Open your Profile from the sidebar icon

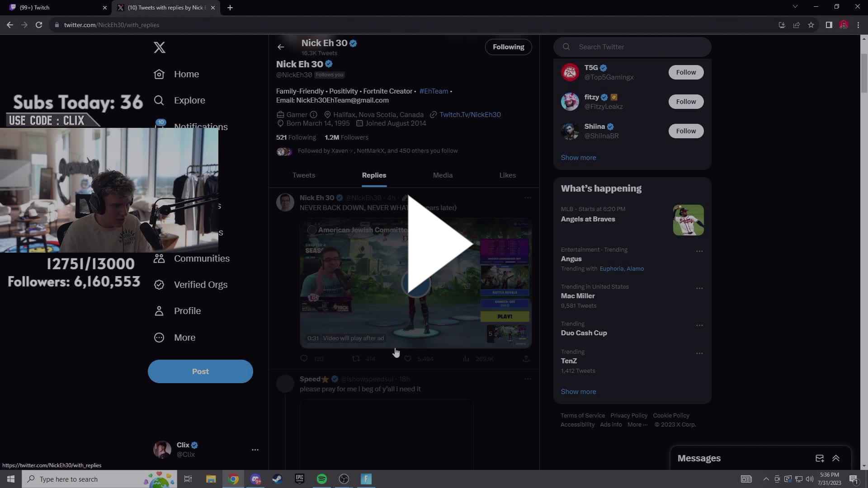click(159, 311)
